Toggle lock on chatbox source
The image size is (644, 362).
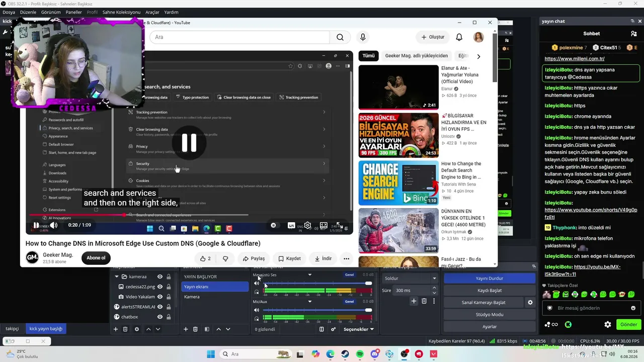pyautogui.click(x=169, y=317)
